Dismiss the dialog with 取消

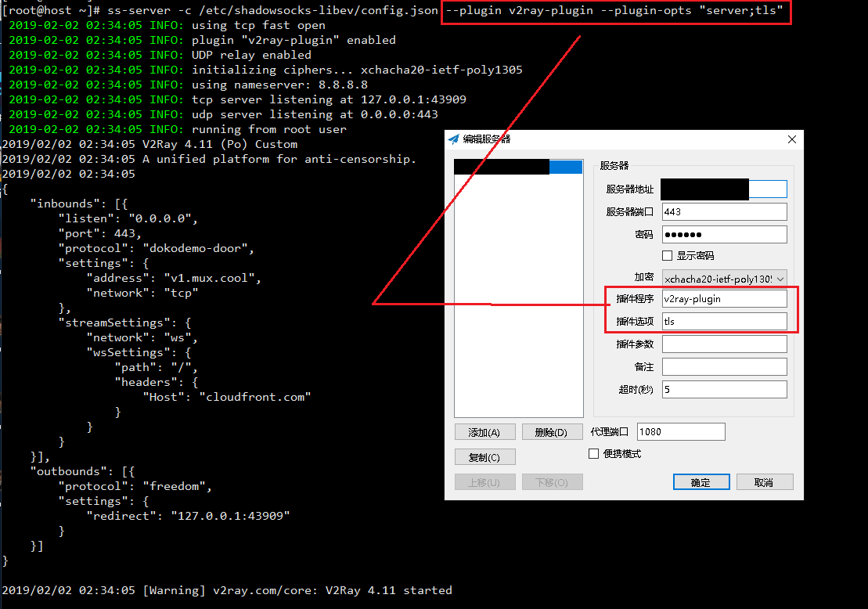pos(765,481)
